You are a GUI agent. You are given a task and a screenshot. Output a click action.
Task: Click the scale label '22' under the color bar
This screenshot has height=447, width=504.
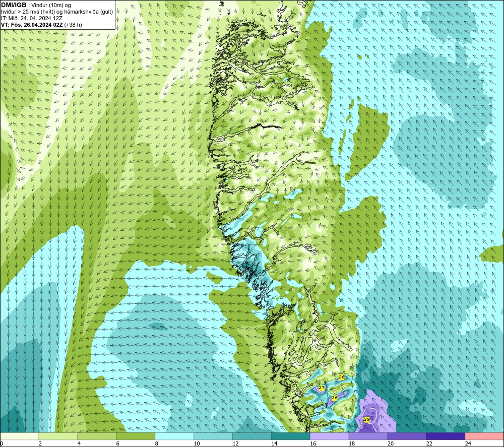pos(429,443)
